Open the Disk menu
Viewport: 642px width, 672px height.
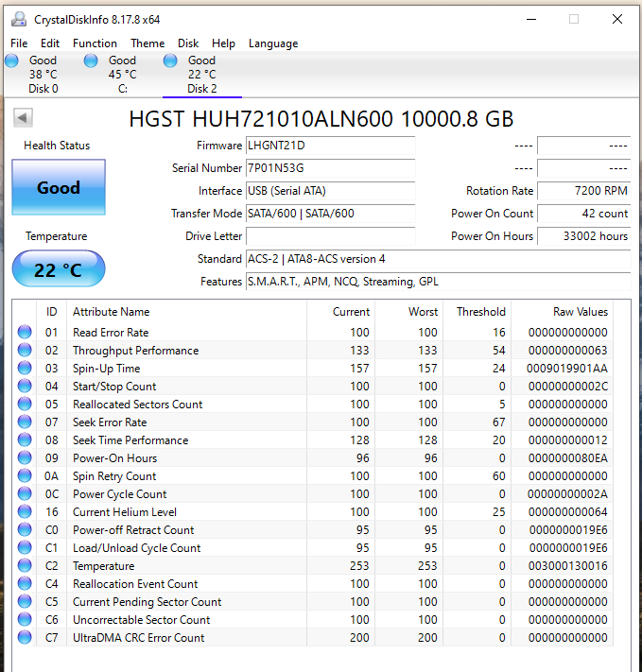coord(188,43)
